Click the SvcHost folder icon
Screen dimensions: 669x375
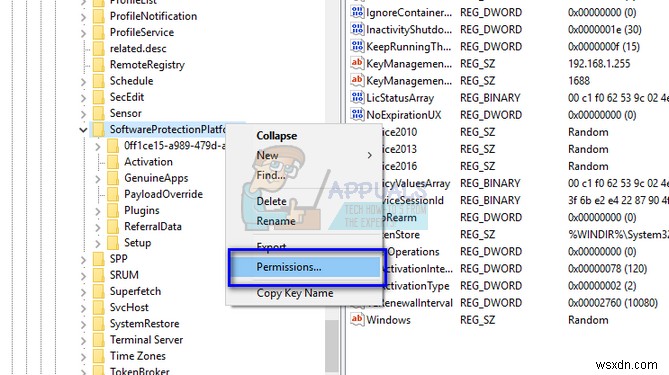99,308
